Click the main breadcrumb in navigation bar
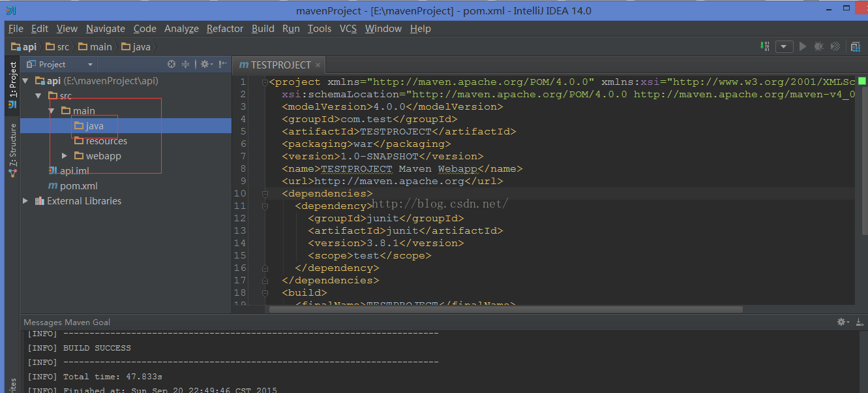 [95, 47]
